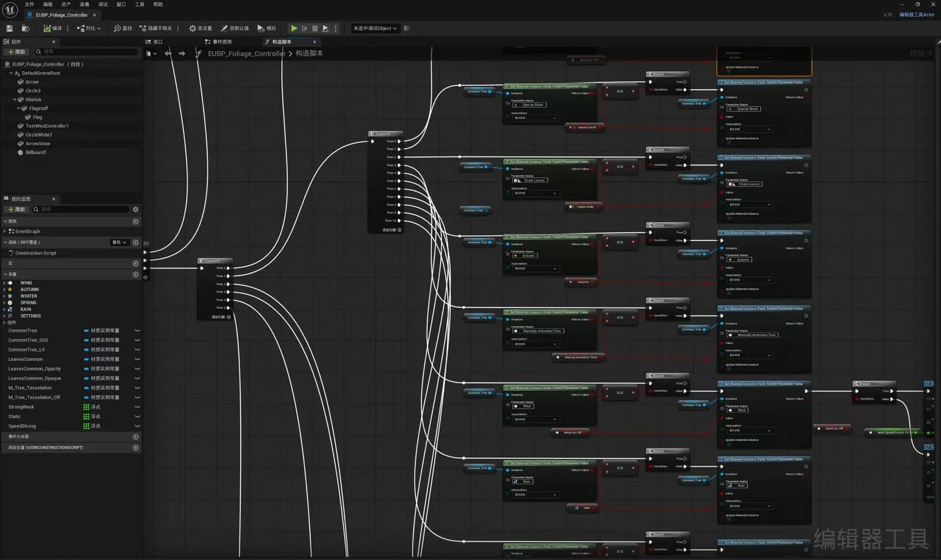Image resolution: width=941 pixels, height=560 pixels.
Task: Add new function with plus icon
Action: pyautogui.click(x=136, y=242)
